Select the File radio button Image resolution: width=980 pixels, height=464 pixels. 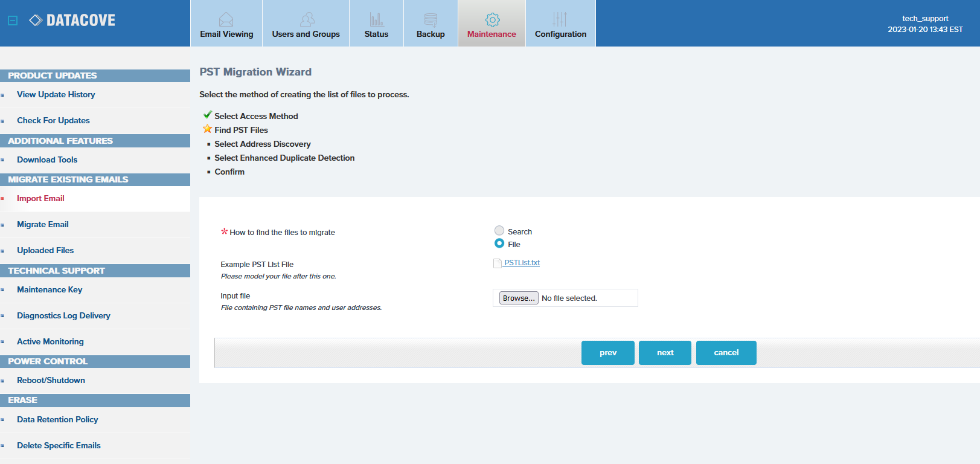pos(499,243)
